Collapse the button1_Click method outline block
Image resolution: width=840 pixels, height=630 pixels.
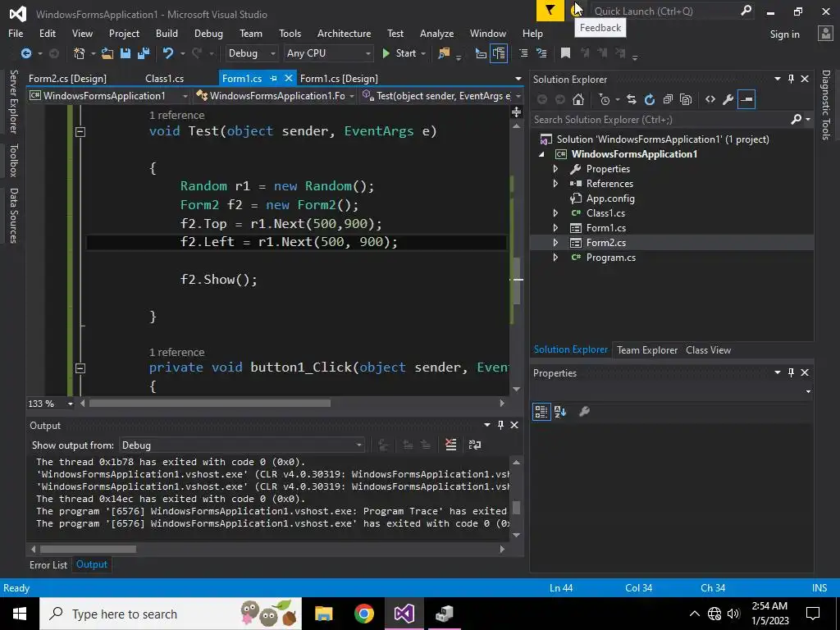[80, 368]
